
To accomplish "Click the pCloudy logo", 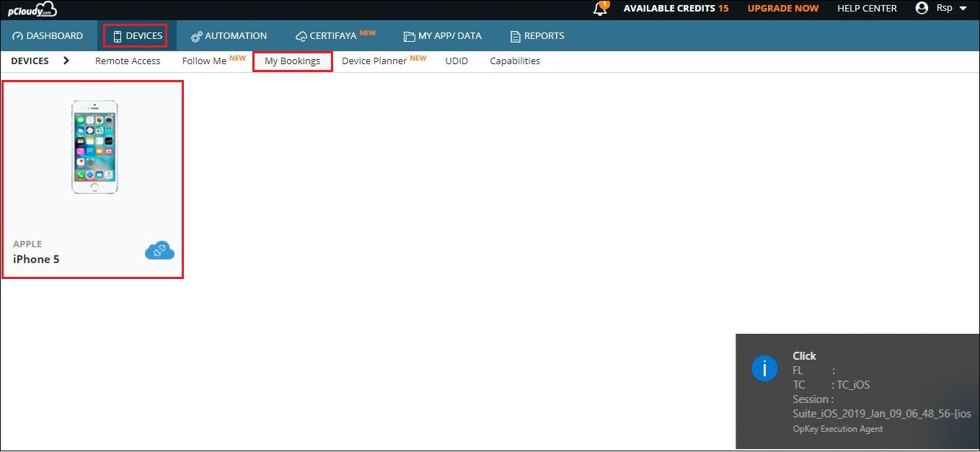I will coord(32,9).
